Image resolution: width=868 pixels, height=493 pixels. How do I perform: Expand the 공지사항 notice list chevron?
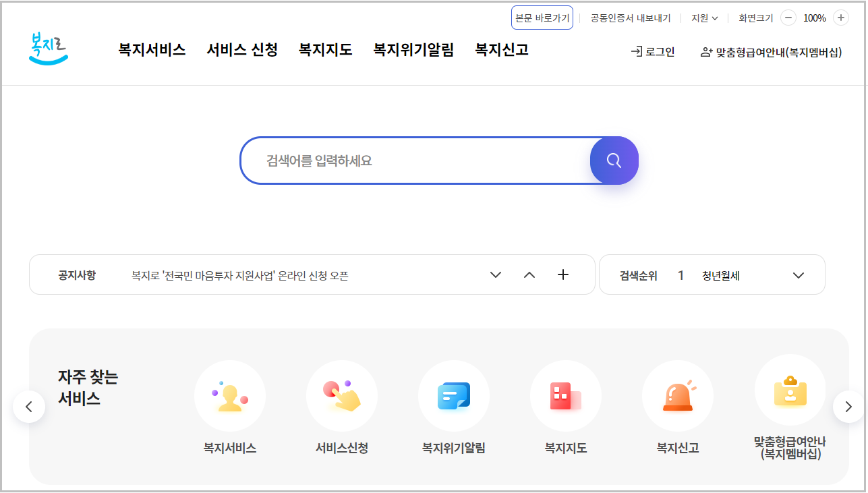[496, 274]
